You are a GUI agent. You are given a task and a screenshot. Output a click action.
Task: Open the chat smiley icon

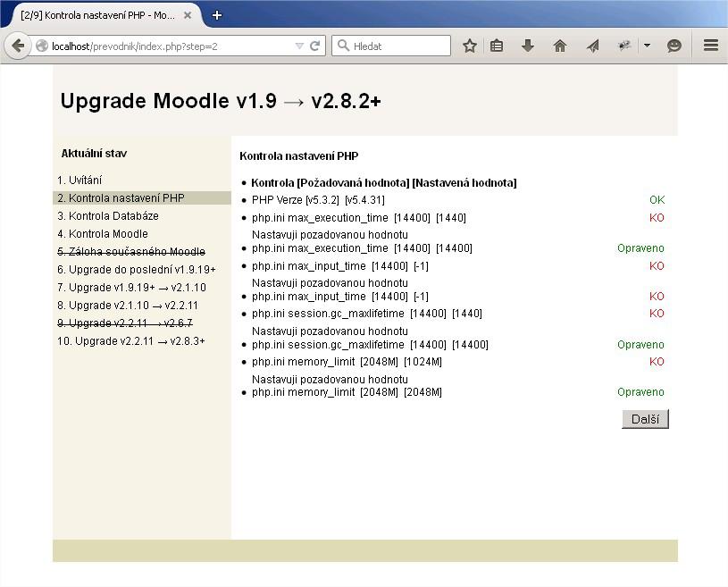click(x=674, y=46)
